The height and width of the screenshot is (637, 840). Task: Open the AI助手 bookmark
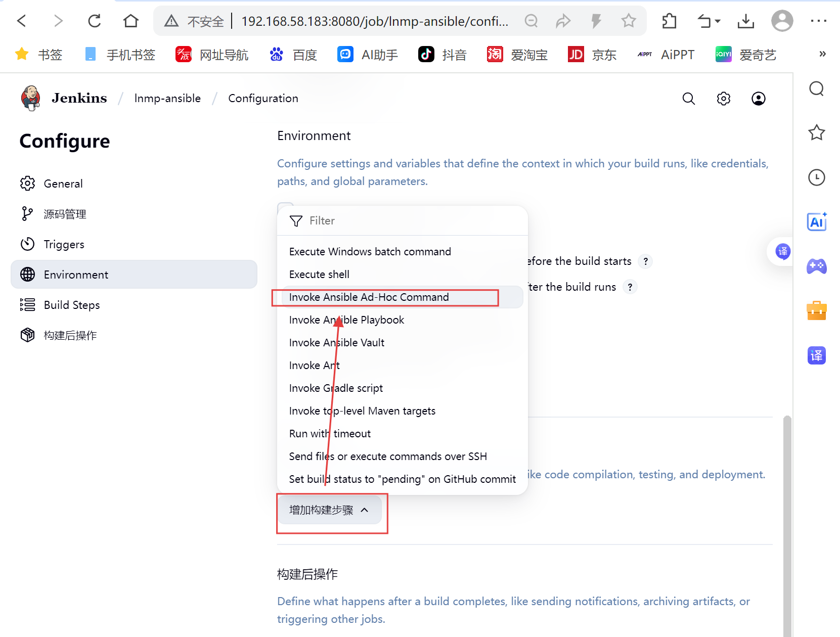click(x=368, y=55)
